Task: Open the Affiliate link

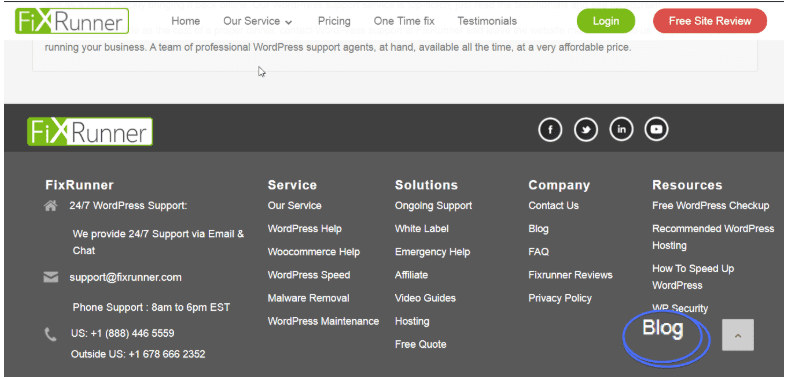Action: pyautogui.click(x=412, y=275)
